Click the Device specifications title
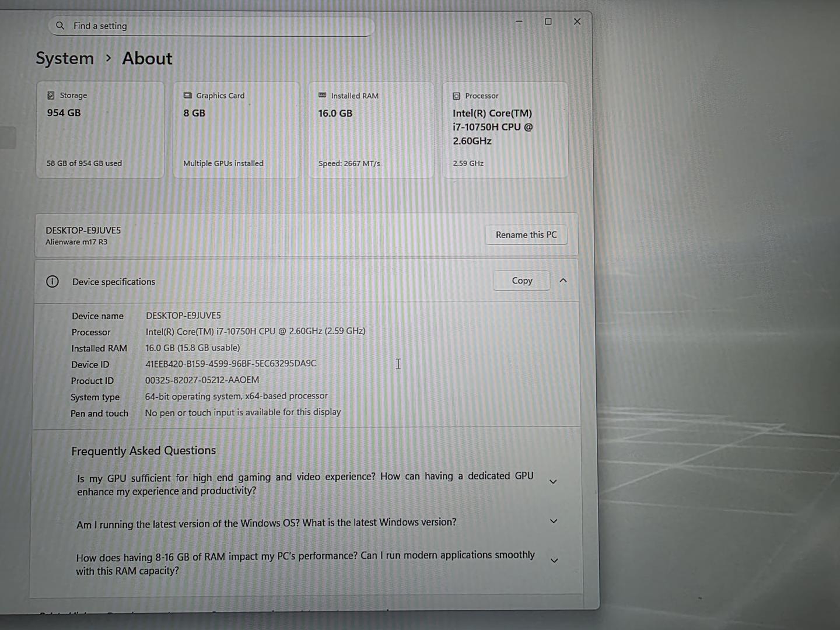Image resolution: width=840 pixels, height=630 pixels. 114,282
